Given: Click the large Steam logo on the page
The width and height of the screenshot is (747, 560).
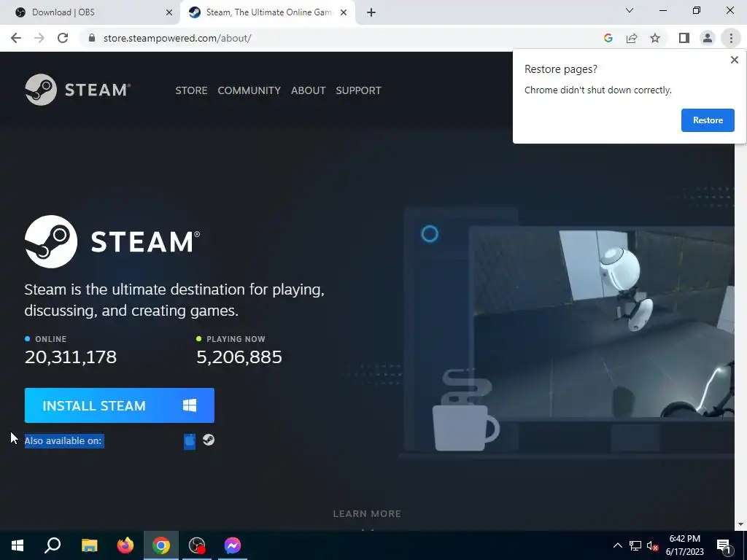Looking at the screenshot, I should (x=112, y=241).
